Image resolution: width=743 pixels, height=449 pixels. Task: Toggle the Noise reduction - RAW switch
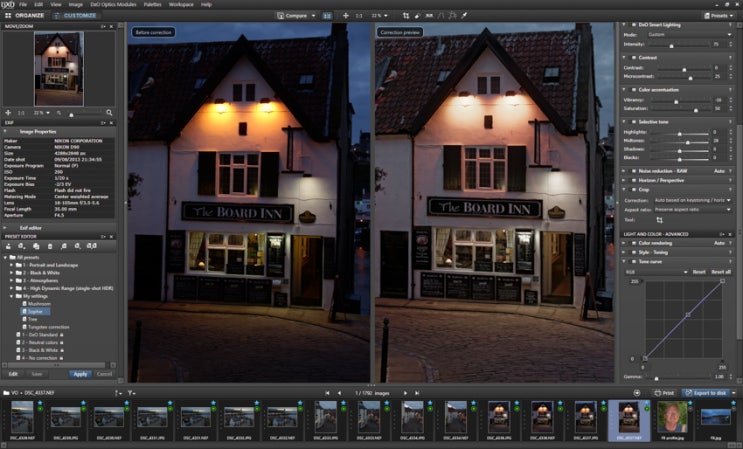tap(634, 171)
